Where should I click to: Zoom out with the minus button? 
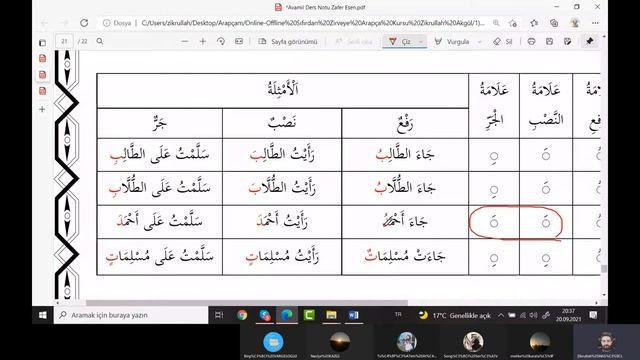click(185, 42)
